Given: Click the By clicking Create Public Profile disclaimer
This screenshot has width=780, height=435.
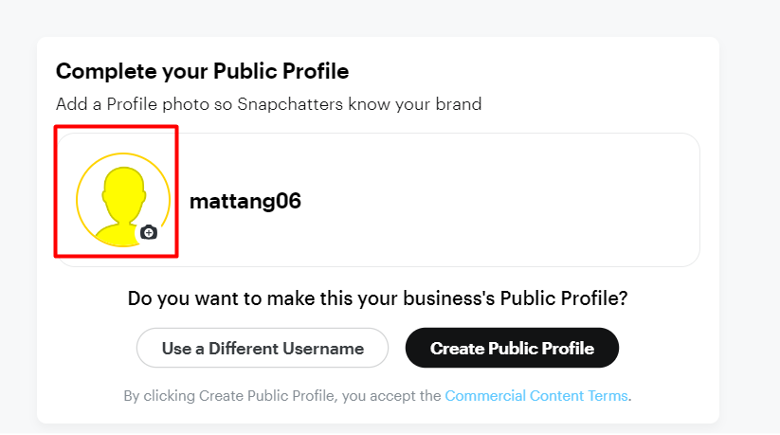Looking at the screenshot, I should click(x=378, y=396).
